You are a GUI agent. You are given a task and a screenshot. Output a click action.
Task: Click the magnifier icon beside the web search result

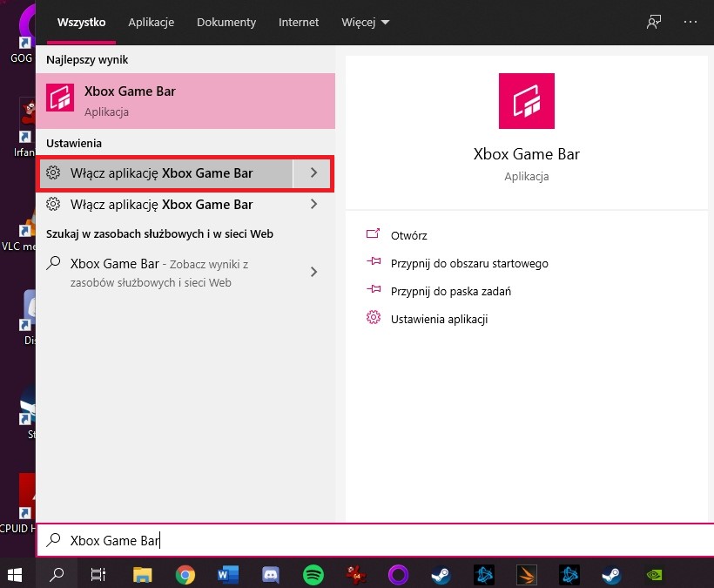click(53, 263)
